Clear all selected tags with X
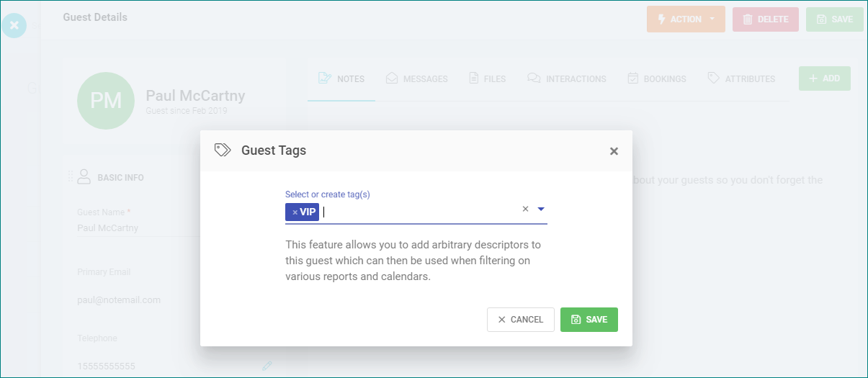868x378 pixels. click(x=525, y=209)
